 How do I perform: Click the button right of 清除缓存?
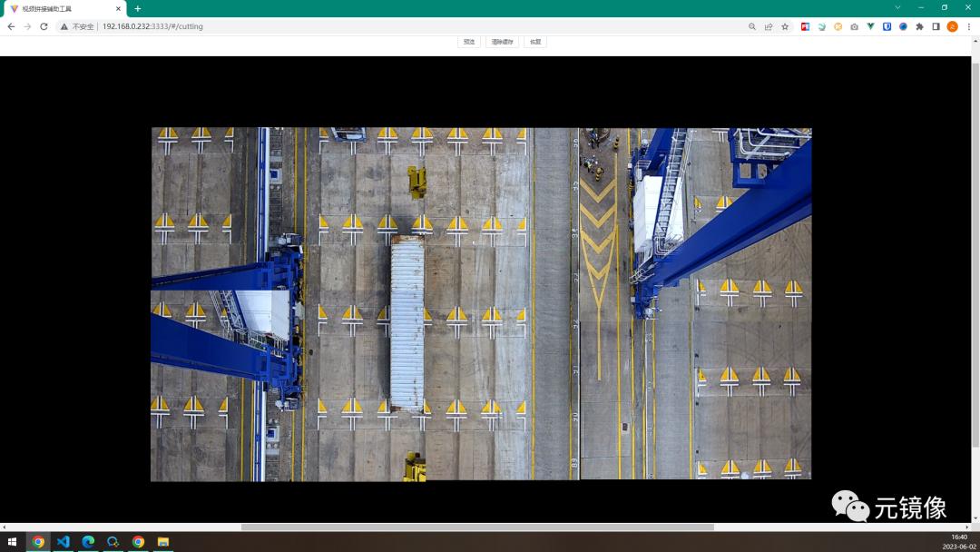click(x=535, y=42)
